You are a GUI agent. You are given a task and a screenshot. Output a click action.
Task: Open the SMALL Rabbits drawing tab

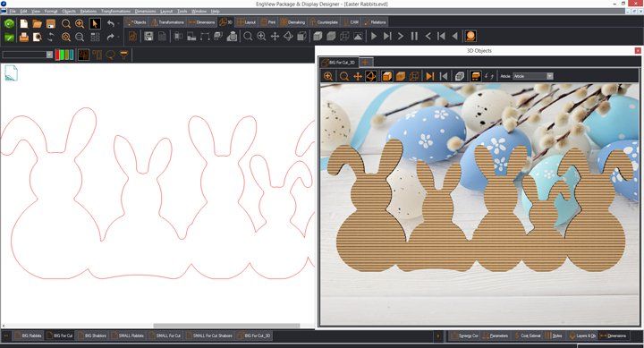[128, 335]
